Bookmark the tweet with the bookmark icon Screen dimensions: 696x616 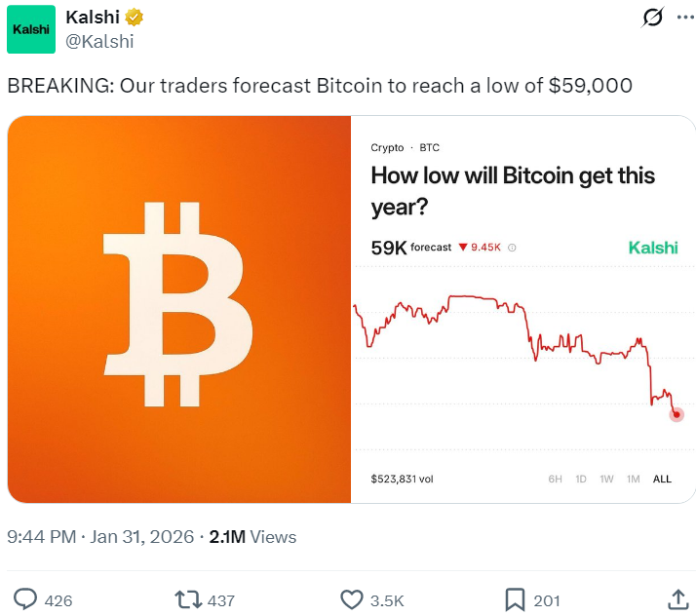(x=515, y=599)
